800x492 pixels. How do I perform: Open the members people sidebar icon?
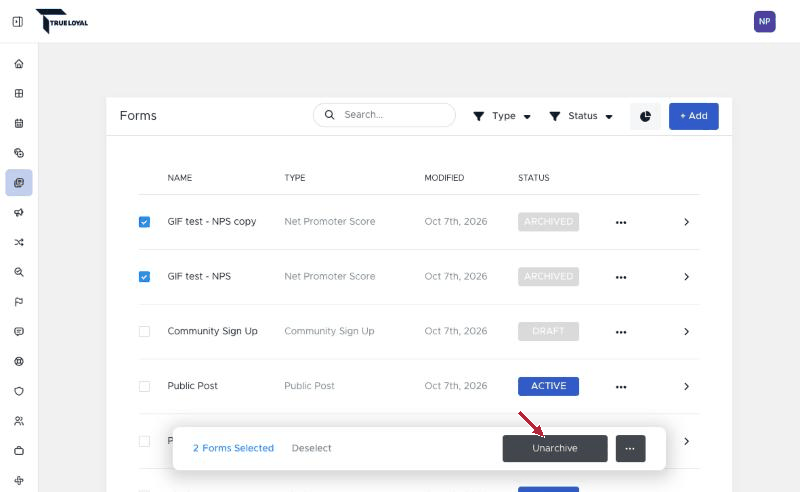point(19,421)
